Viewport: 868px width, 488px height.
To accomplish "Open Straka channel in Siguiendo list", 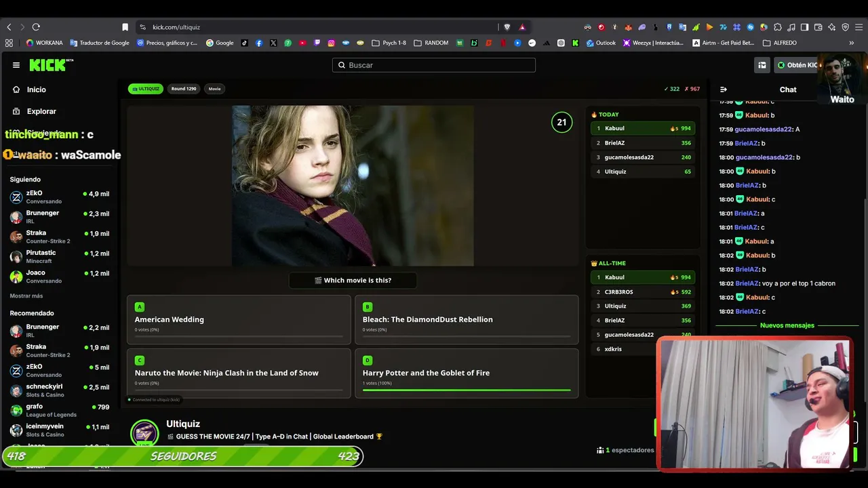I will 60,237.
